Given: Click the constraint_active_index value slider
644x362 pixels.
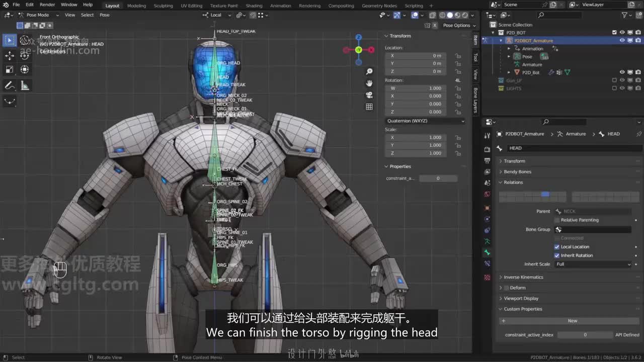Looking at the screenshot, I should tap(585, 335).
